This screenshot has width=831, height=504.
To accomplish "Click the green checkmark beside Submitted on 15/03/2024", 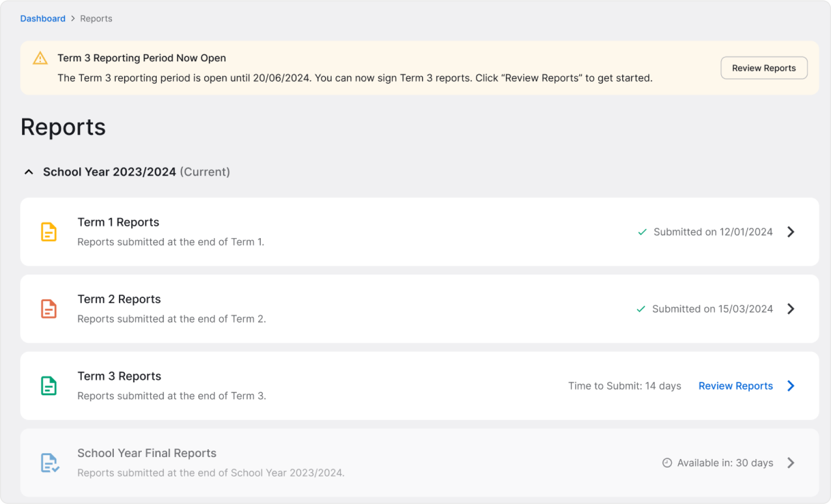I will (641, 309).
